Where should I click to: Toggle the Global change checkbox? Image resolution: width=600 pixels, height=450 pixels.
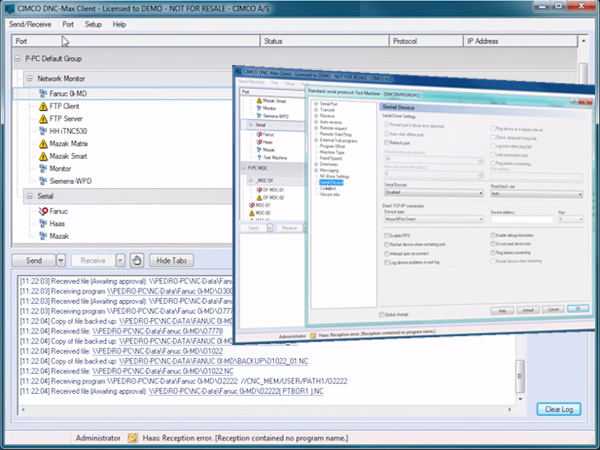point(382,315)
